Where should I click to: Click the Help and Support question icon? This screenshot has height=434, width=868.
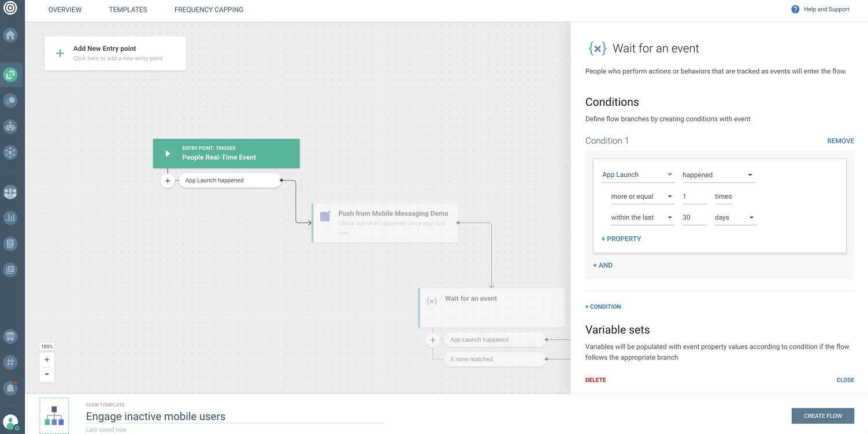coord(795,9)
